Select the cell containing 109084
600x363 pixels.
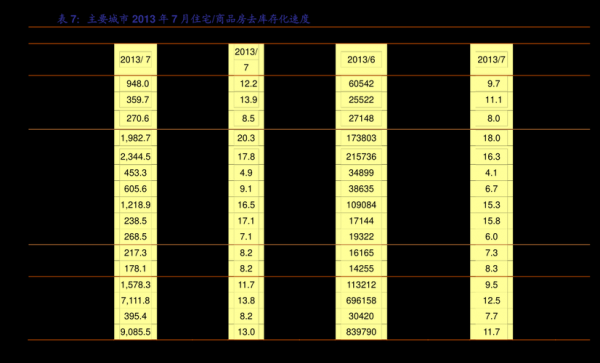pos(361,205)
